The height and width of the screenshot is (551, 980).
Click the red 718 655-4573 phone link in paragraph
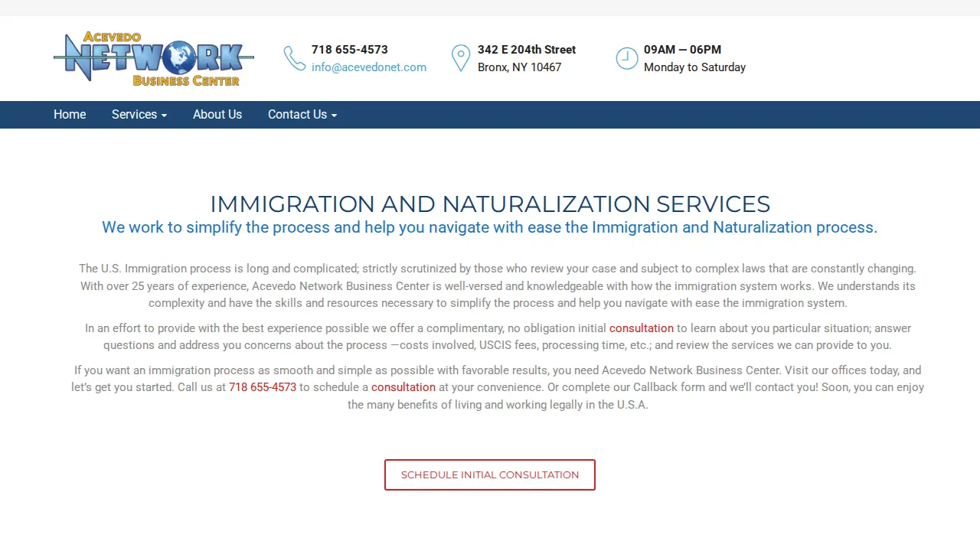pos(263,387)
